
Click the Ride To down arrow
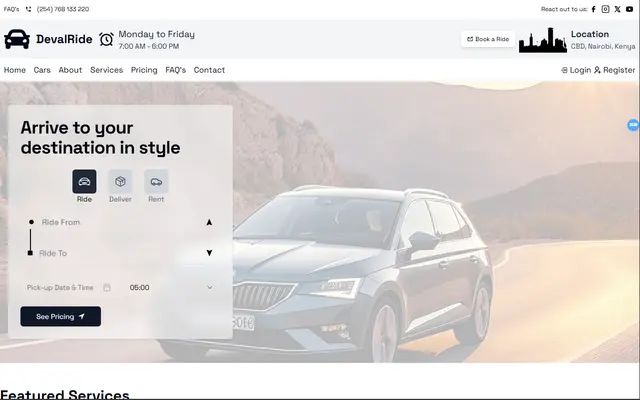tap(209, 253)
